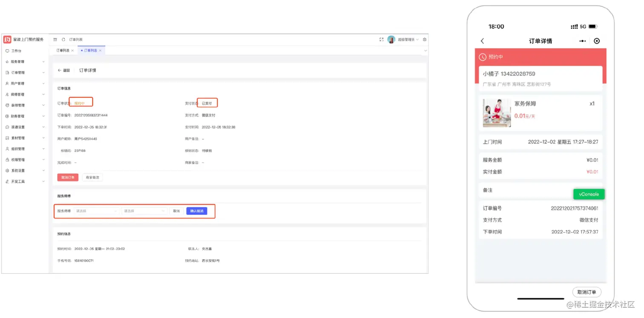Open the 装修管理 menu item

coord(26,106)
